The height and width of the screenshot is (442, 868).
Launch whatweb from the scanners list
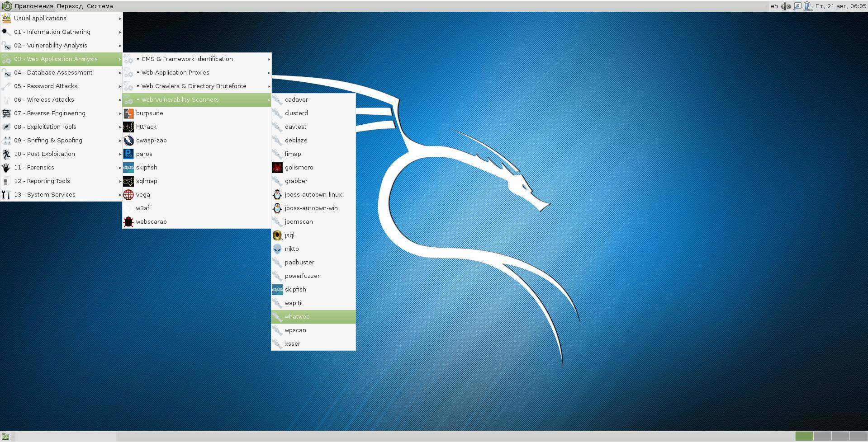point(313,317)
